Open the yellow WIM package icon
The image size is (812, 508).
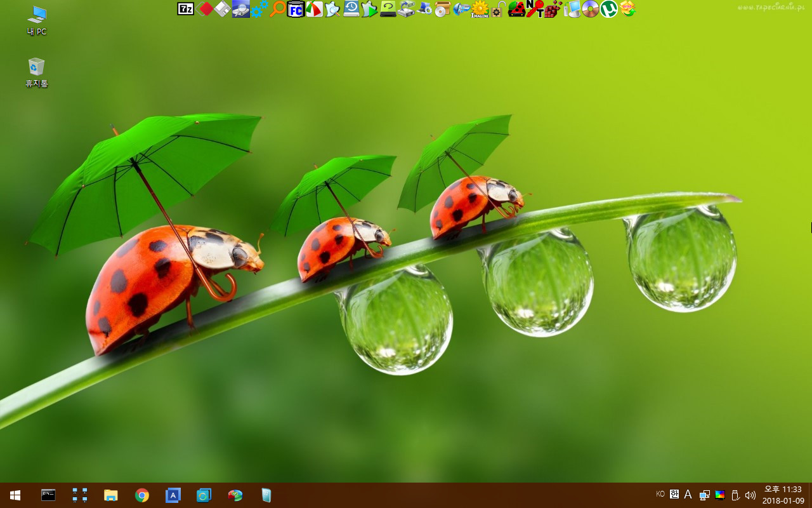point(627,9)
